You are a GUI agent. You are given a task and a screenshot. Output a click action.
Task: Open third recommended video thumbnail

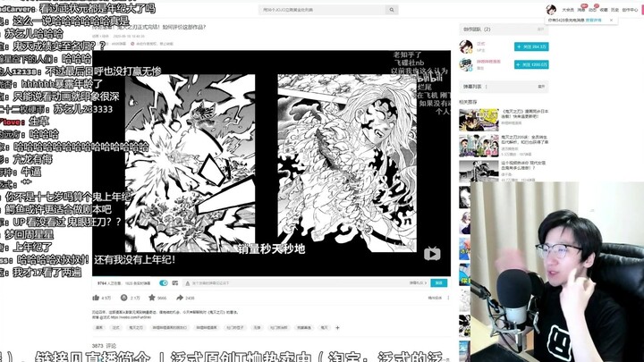(x=479, y=171)
